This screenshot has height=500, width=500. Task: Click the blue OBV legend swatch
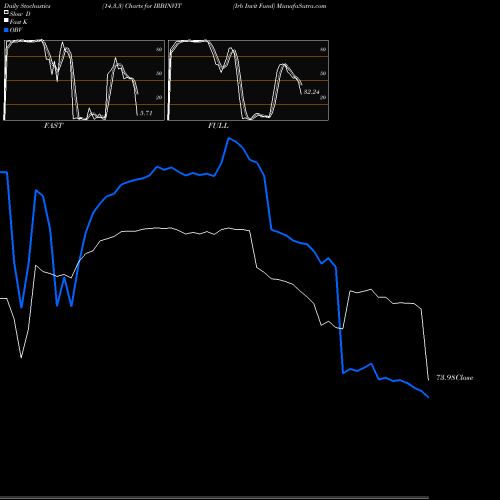coord(6,30)
